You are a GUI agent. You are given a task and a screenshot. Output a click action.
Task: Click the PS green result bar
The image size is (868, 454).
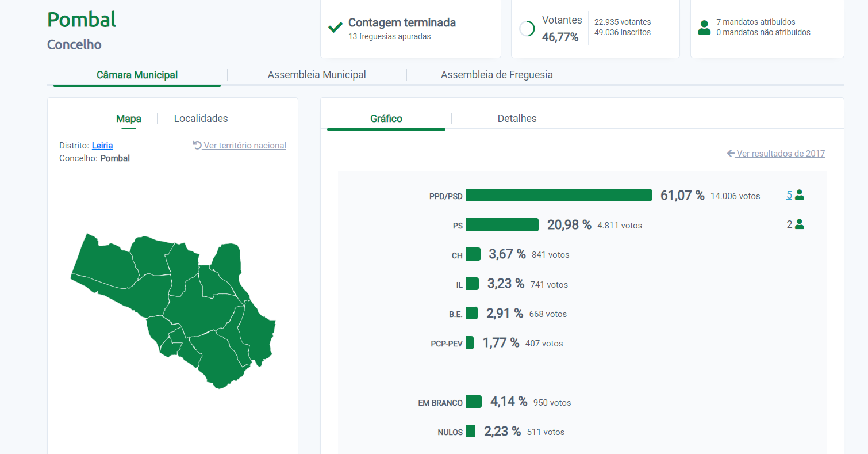(x=502, y=224)
